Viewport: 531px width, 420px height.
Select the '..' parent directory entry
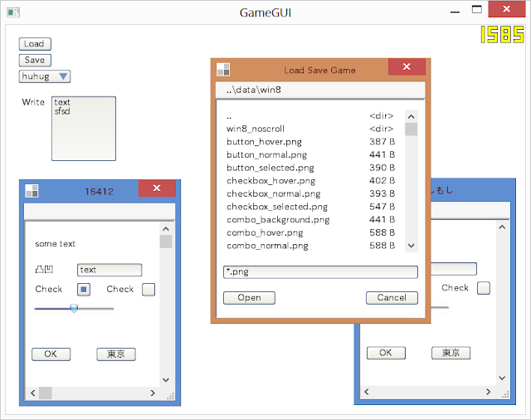pos(310,116)
